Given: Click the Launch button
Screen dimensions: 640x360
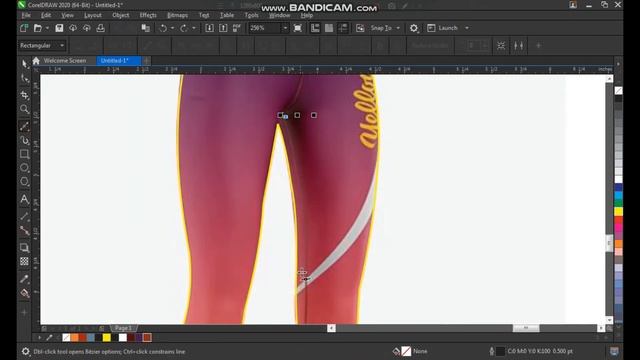Looking at the screenshot, I should click(442, 28).
